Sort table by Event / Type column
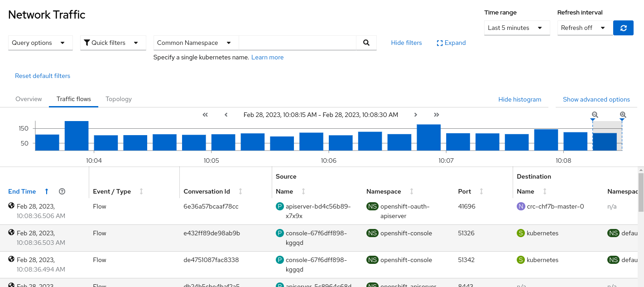Viewport: 644px width, 287px height. (141, 191)
